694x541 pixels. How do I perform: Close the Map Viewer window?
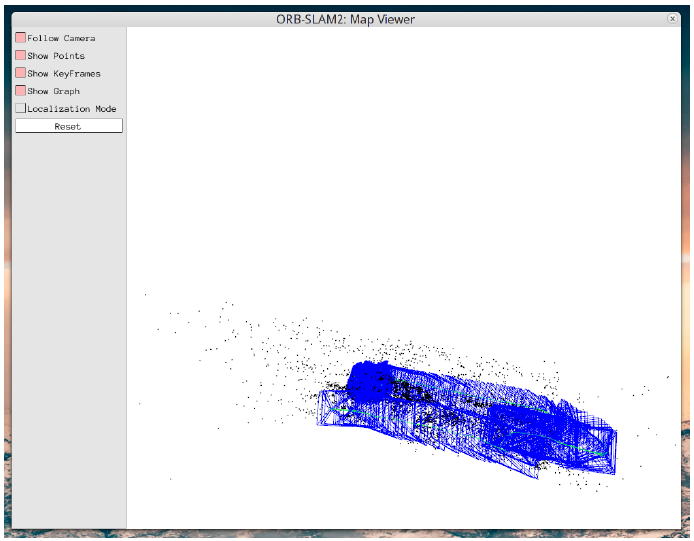(x=672, y=19)
